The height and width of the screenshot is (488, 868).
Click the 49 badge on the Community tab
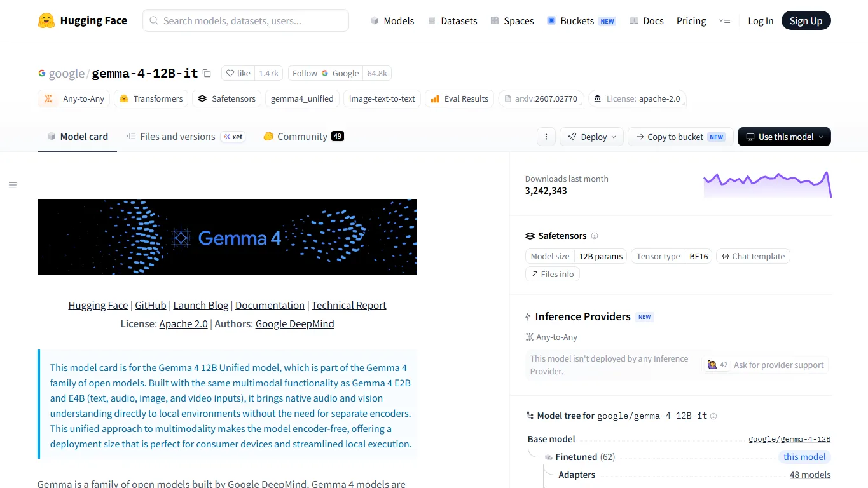338,136
